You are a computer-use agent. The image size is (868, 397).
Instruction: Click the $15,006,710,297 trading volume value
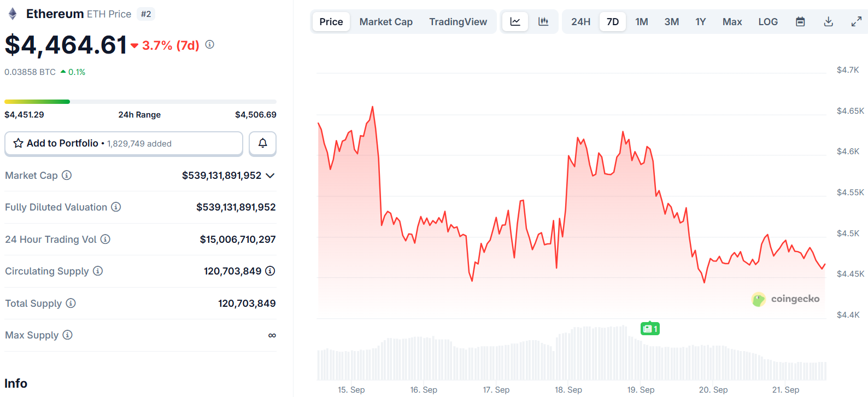click(238, 240)
